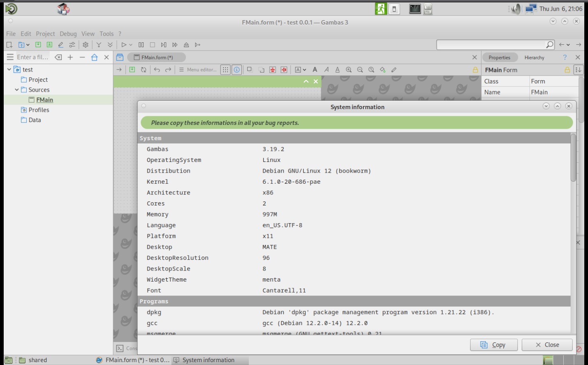
Task: Click the Run (play) toolbar icon
Action: point(124,45)
